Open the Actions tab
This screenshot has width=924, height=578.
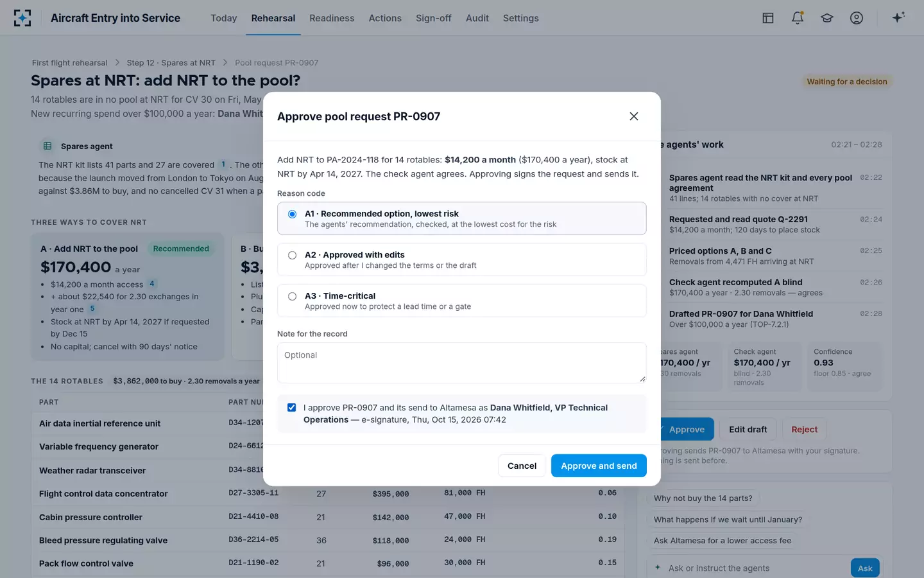385,18
